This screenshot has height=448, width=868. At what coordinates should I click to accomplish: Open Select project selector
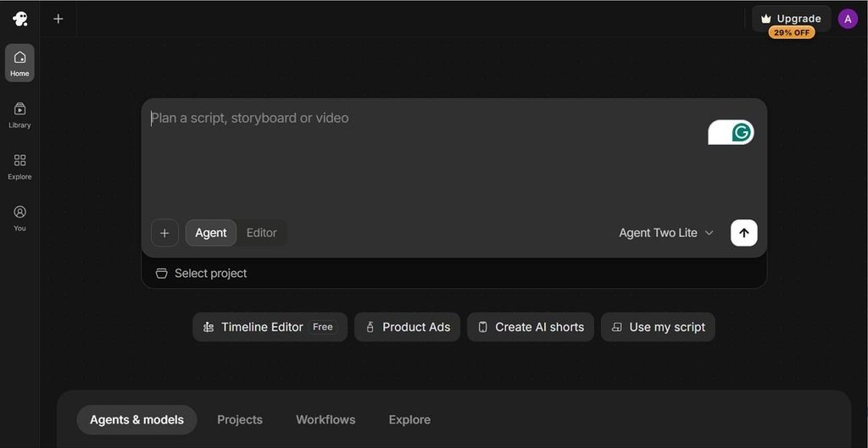coord(202,274)
